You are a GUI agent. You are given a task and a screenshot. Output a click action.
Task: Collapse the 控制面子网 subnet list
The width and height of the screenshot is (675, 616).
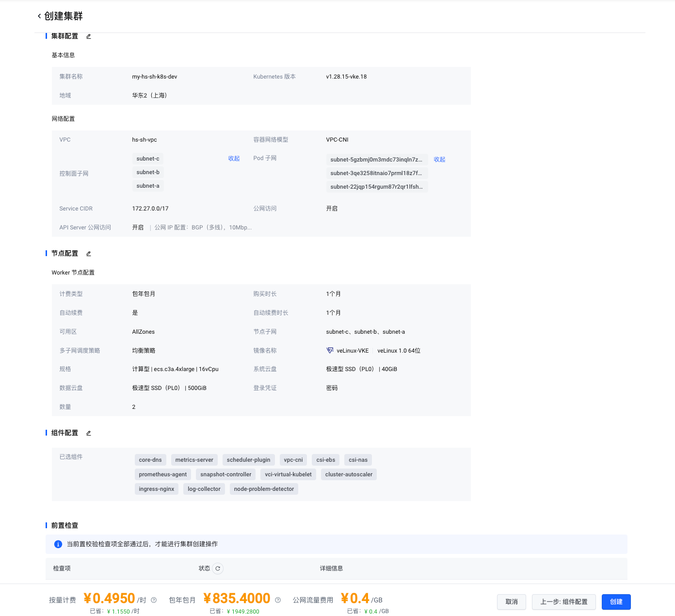click(x=234, y=159)
